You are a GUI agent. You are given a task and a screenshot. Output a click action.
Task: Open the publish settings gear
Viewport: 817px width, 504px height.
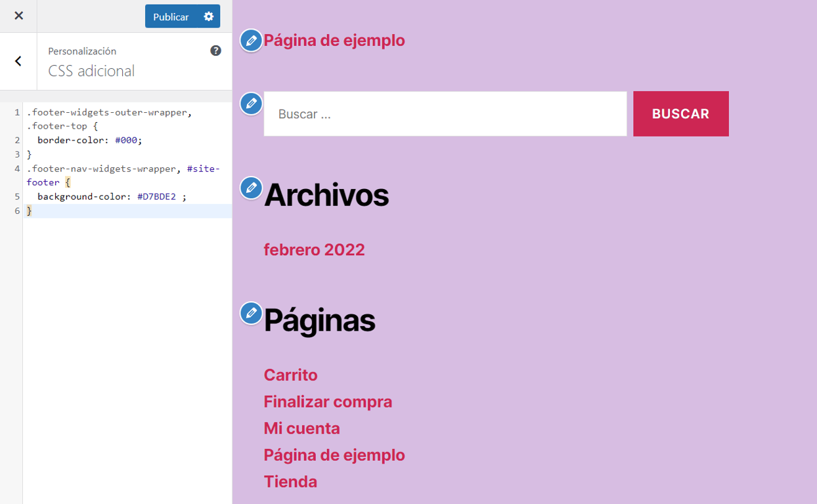pyautogui.click(x=208, y=16)
